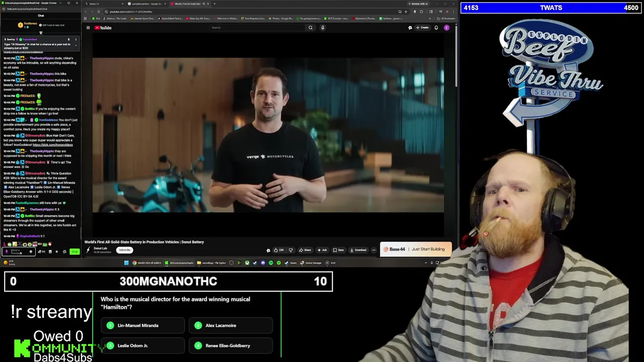Open more actions ellipsis under video
This screenshot has height=362, width=644.
(373, 250)
